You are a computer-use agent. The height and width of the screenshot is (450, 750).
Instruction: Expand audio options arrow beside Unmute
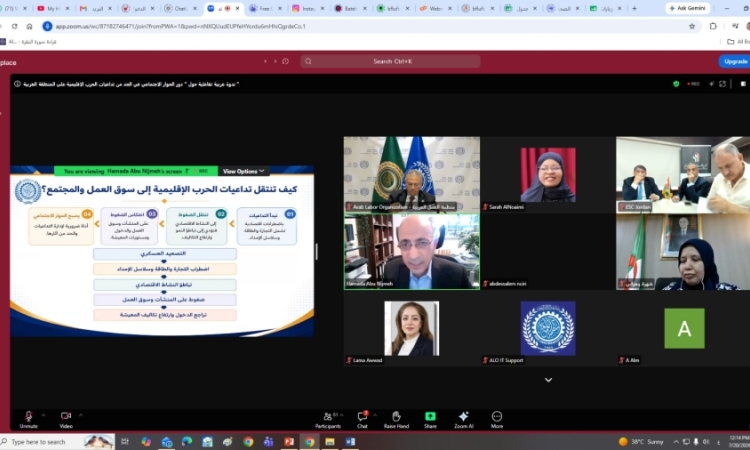43,415
